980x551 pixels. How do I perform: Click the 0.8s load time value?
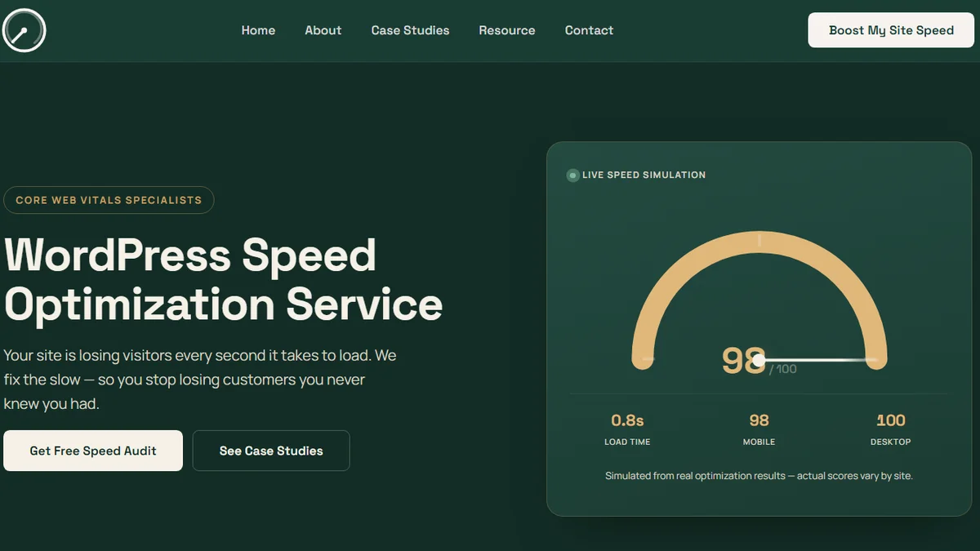[x=627, y=420]
